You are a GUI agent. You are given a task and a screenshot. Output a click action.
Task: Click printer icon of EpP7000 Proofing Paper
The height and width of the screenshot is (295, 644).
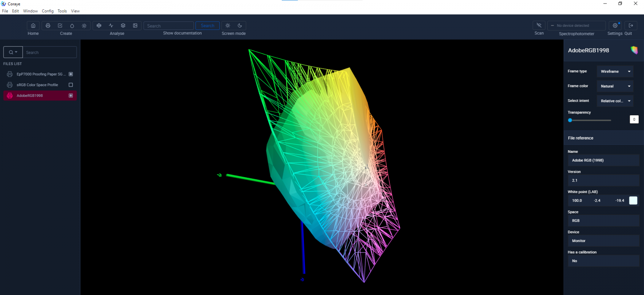(10, 74)
